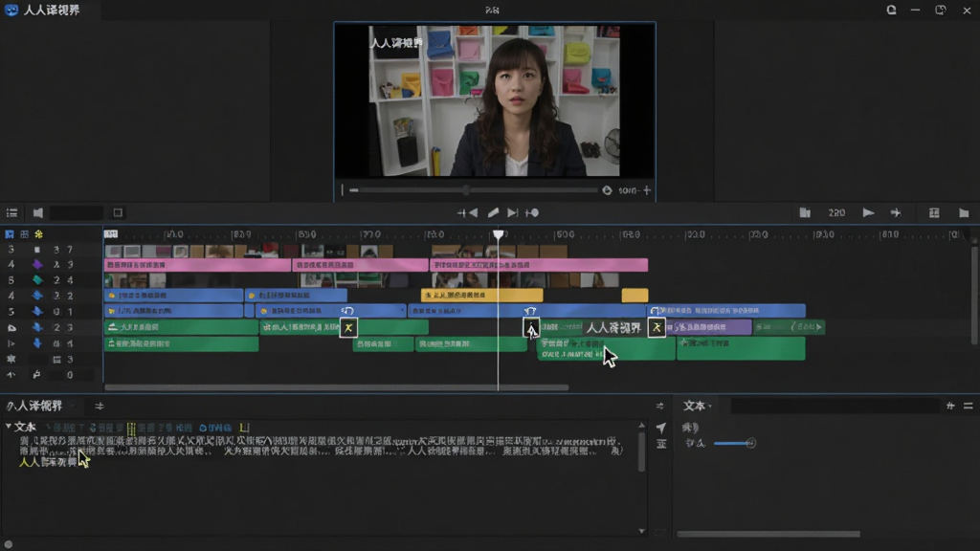Toggle the teal track marker in the third track row
Screen dimensions: 980x551
pos(37,280)
